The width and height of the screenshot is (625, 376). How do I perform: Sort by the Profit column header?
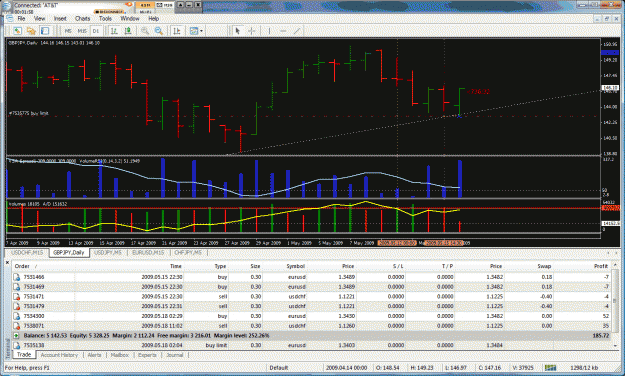click(601, 266)
